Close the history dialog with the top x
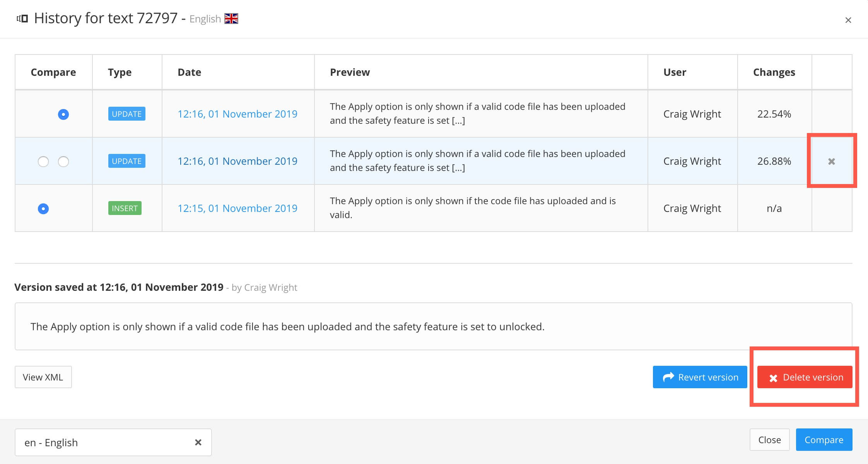 pyautogui.click(x=848, y=20)
